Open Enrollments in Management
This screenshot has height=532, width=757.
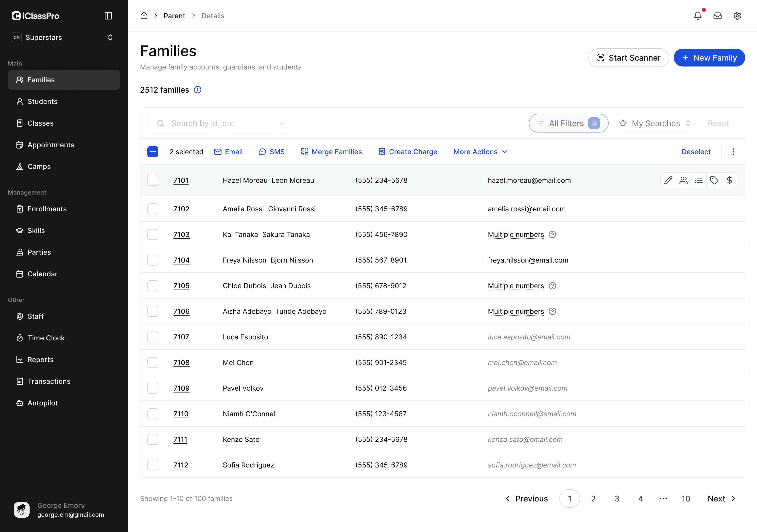(64, 209)
